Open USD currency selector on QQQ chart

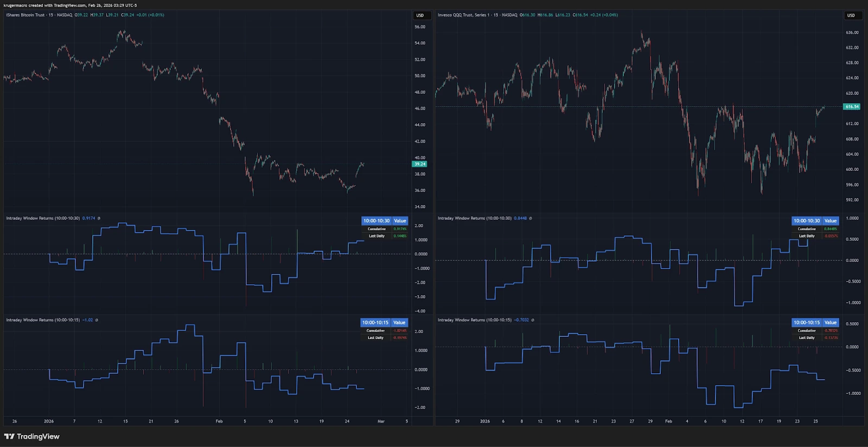(x=851, y=15)
